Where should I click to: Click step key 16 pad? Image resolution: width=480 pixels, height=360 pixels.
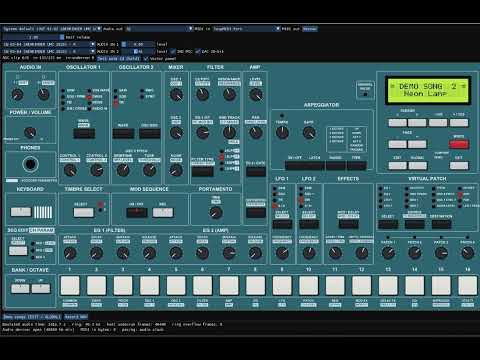467,285
